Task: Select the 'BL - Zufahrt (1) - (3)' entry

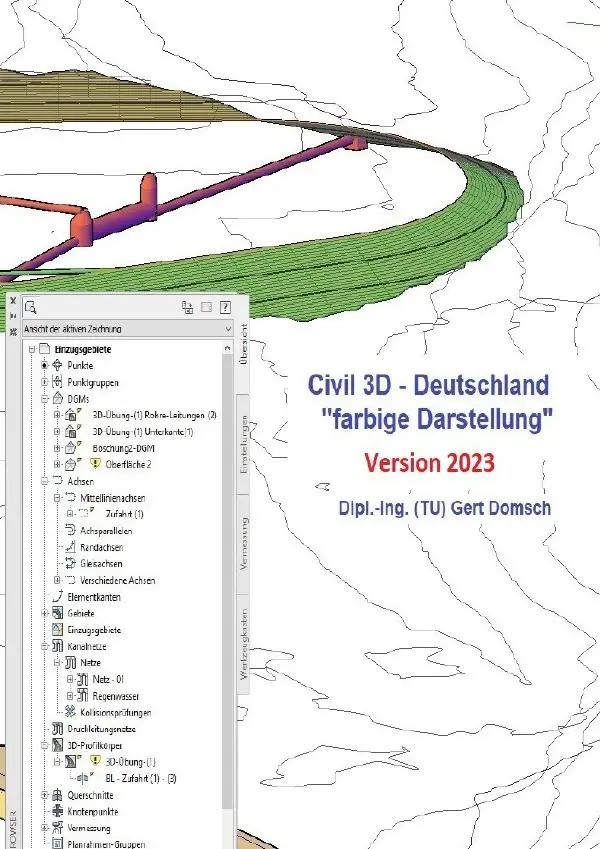Action: click(x=141, y=778)
